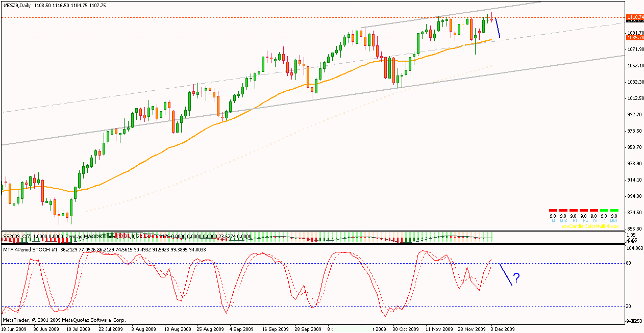Click the green MN1 timeframe indicator bar
The image size is (644, 333).
[x=614, y=210]
